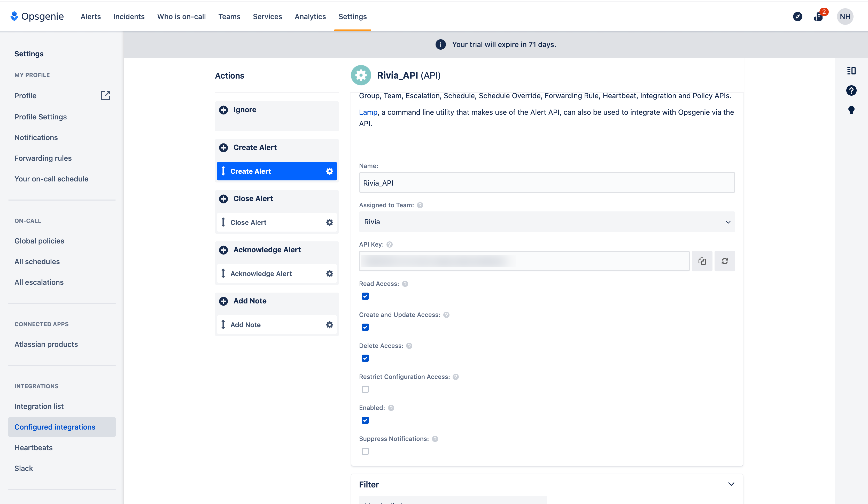Add a new Acknowledge Alert action

tap(223, 250)
